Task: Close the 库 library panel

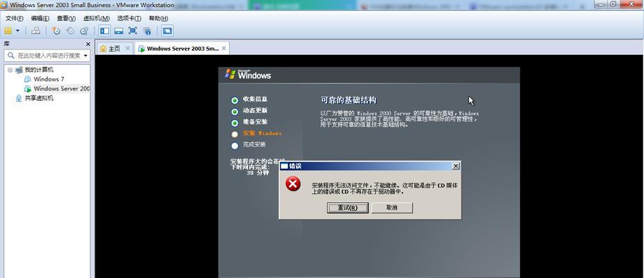Action: pyautogui.click(x=88, y=44)
